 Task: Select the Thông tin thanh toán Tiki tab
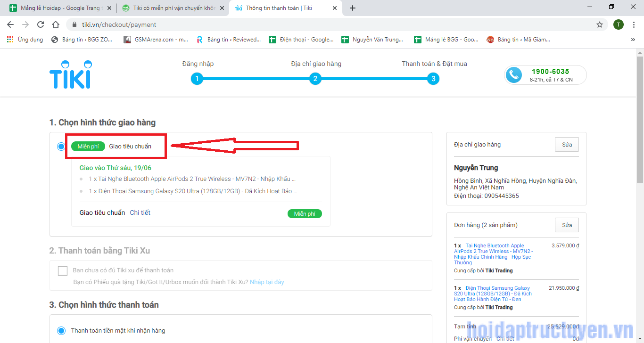(286, 8)
